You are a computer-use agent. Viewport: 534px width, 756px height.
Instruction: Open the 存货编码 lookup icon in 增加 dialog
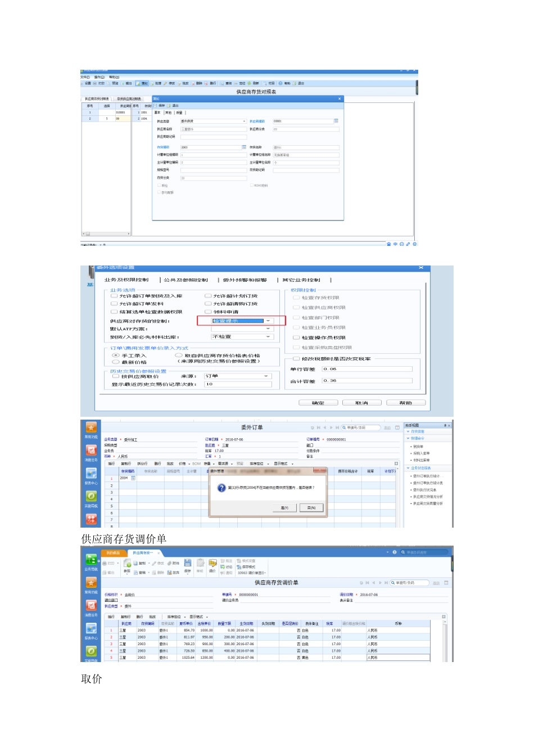click(x=244, y=147)
